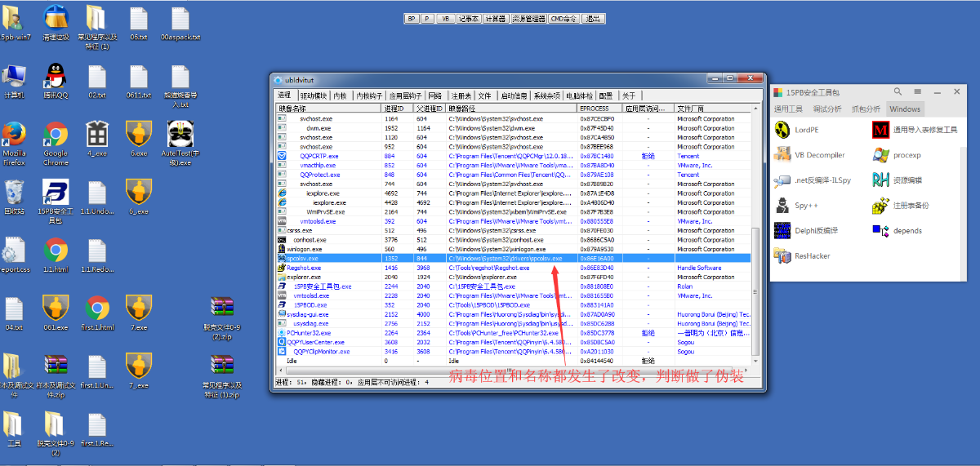Open the 抓包分析 tab in toolkit
Screen dimensions: 980x466
click(x=866, y=109)
